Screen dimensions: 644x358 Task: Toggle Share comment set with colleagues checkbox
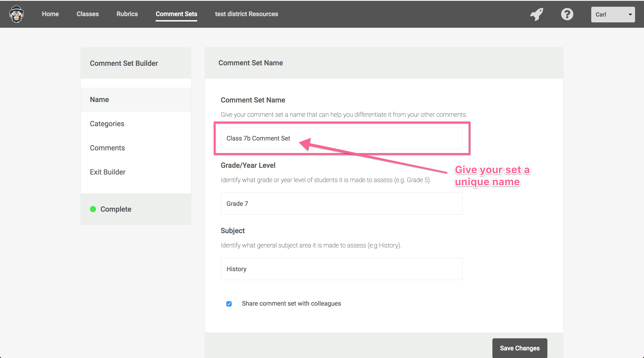[x=229, y=304]
